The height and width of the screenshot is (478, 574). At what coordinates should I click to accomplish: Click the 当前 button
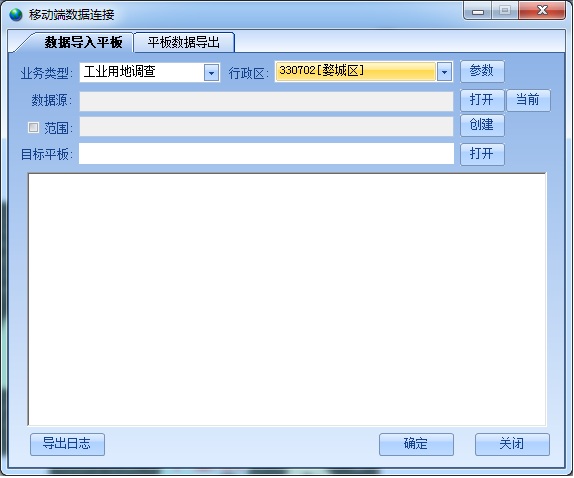[x=528, y=100]
